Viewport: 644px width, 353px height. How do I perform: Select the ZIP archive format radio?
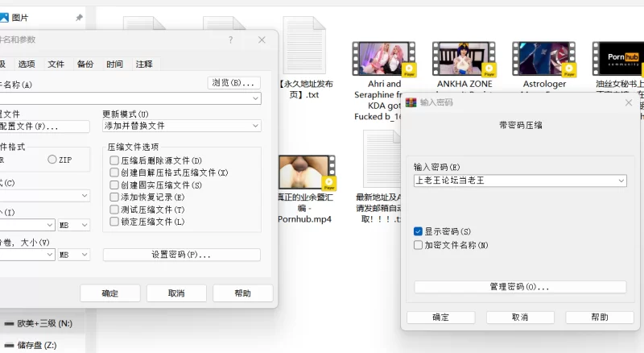(52, 160)
